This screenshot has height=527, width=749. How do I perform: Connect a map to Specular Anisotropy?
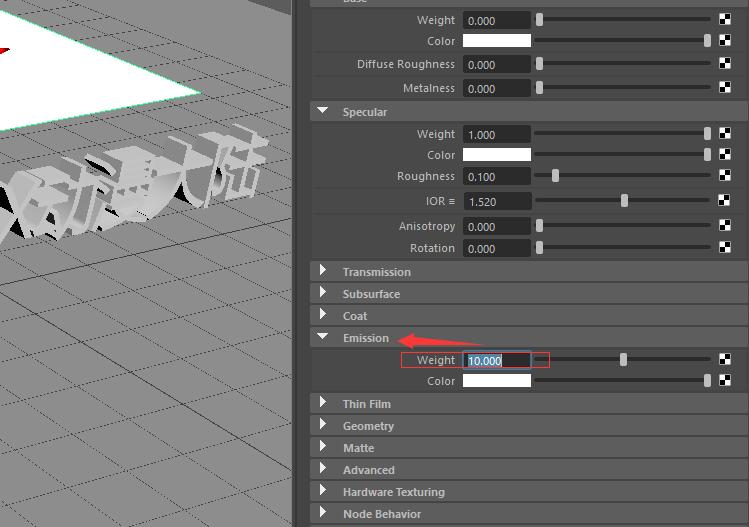coord(725,227)
